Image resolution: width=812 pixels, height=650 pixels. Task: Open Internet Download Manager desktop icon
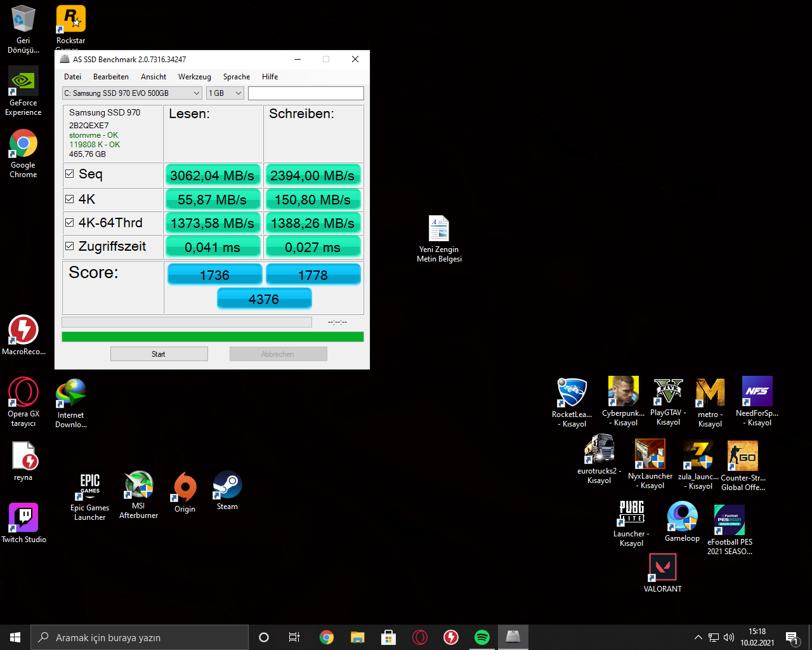[x=70, y=403]
